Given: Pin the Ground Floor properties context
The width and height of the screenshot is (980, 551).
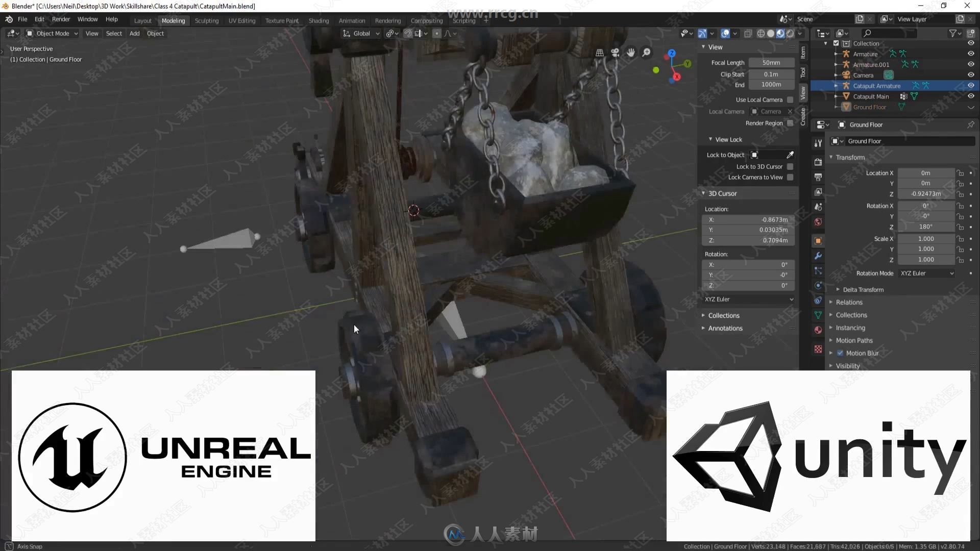Looking at the screenshot, I should click(x=970, y=124).
